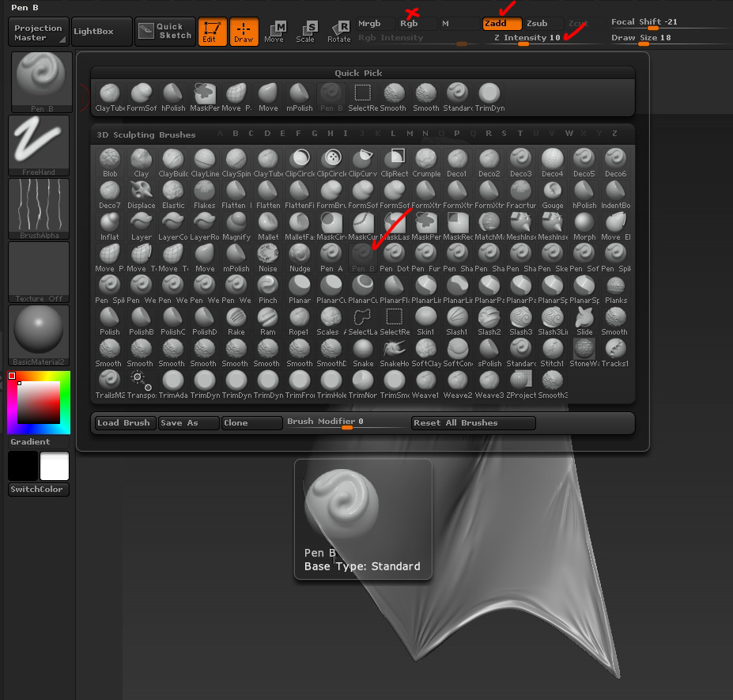733x700 pixels.
Task: Choose the Nudge brush
Action: click(300, 258)
